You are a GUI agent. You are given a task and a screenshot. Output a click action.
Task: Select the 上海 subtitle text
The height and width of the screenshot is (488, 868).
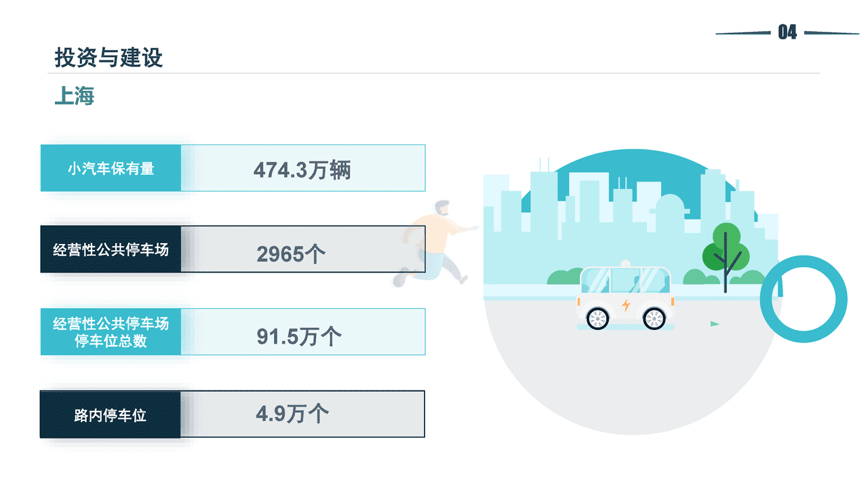(75, 96)
